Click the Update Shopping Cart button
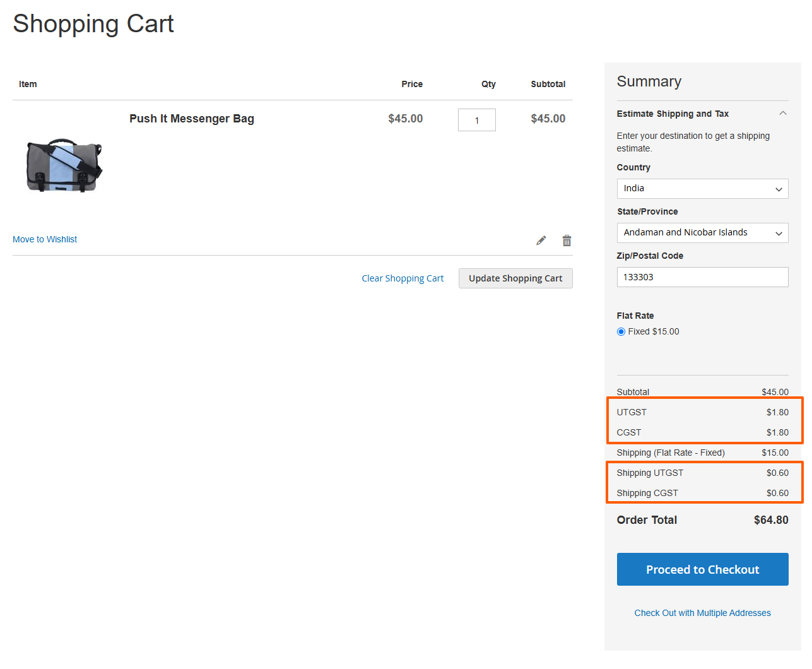812x669 pixels. (515, 278)
